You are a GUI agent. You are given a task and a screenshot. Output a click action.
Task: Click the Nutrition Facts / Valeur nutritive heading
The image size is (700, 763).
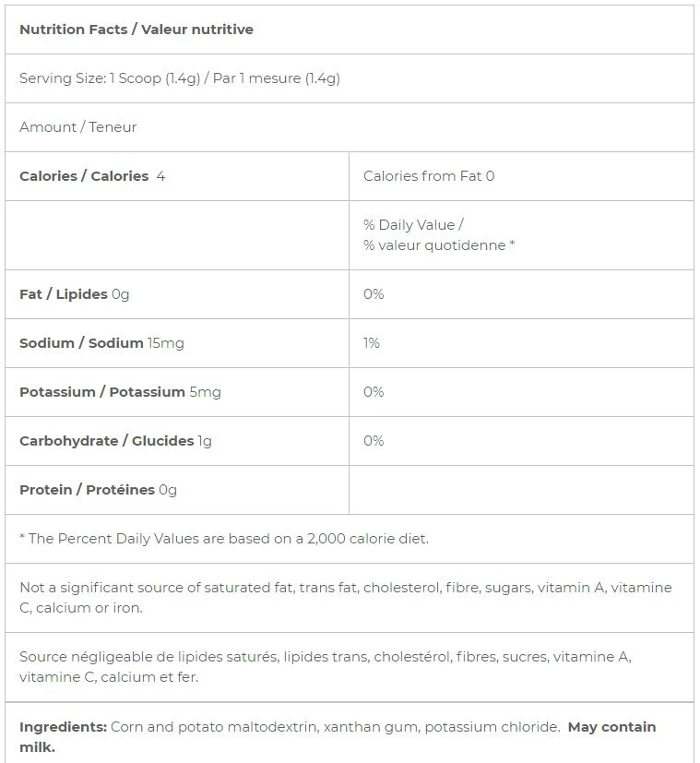point(136,30)
